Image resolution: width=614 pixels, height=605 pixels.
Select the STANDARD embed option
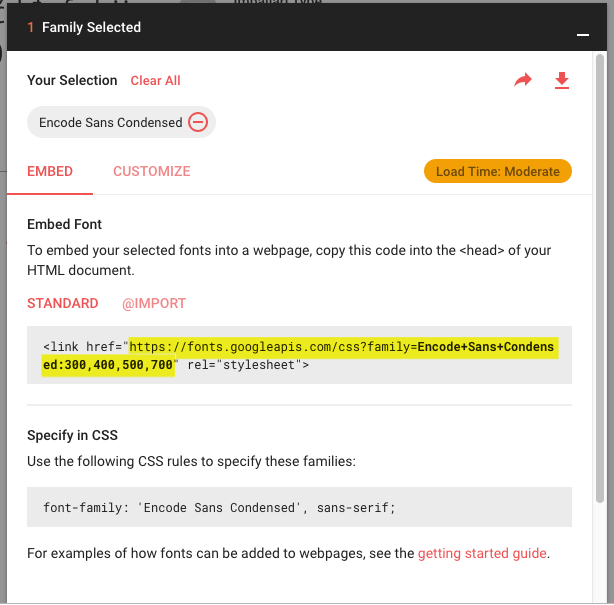[63, 303]
